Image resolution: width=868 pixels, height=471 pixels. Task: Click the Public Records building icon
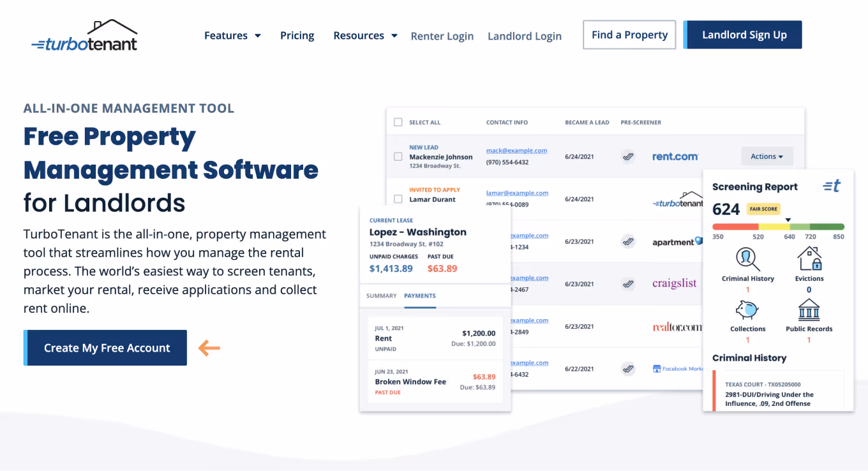click(809, 310)
